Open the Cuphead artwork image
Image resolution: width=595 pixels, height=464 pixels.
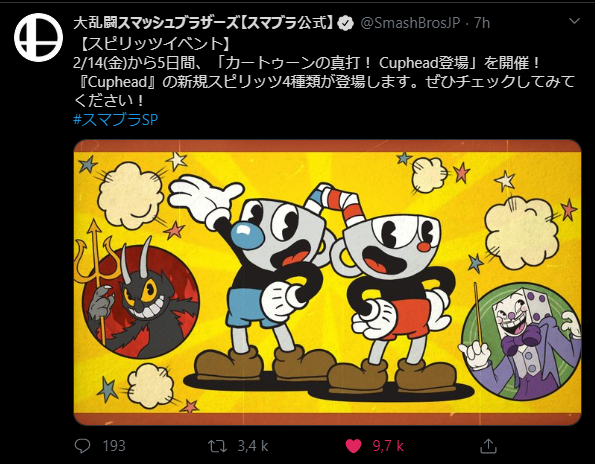pos(327,282)
